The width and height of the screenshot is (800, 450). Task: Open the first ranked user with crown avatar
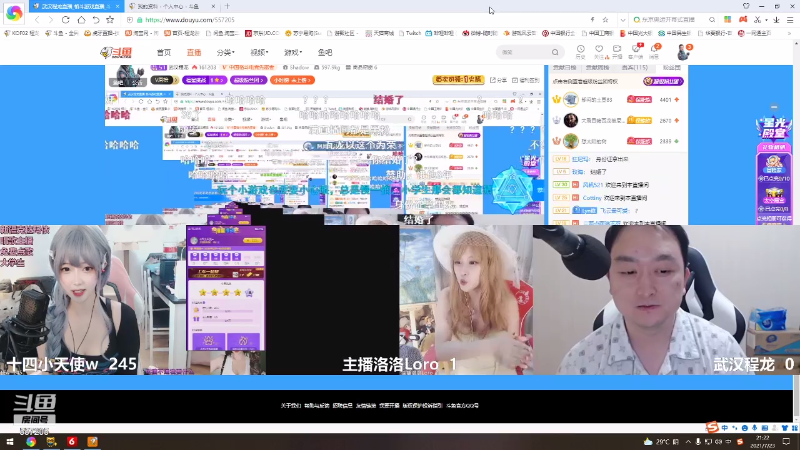point(570,99)
